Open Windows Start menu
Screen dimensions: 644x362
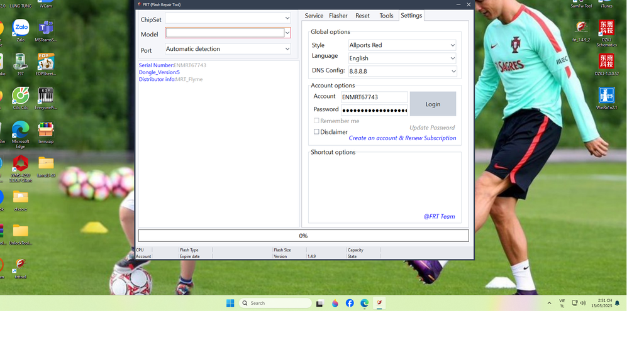coord(230,303)
